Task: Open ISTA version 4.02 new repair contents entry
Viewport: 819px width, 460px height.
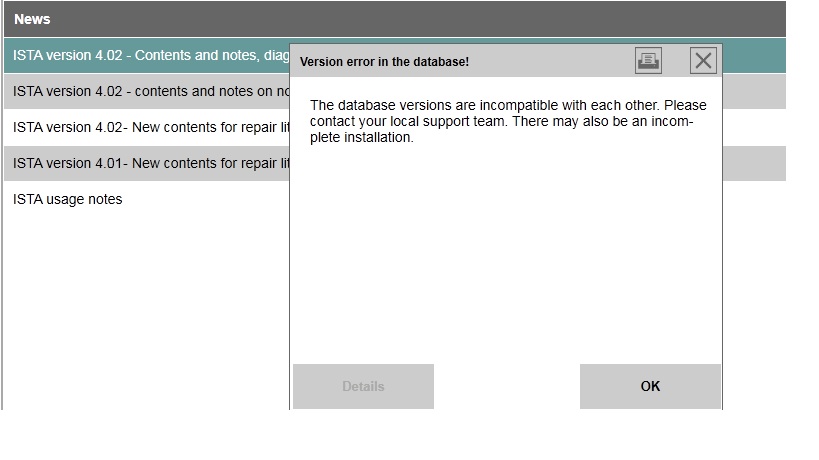Action: (150, 127)
